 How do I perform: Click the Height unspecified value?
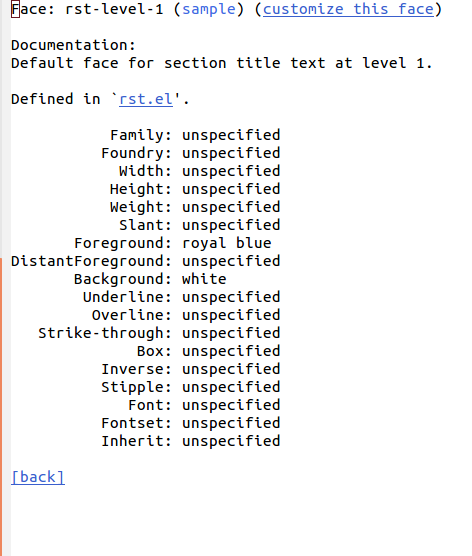(x=231, y=189)
